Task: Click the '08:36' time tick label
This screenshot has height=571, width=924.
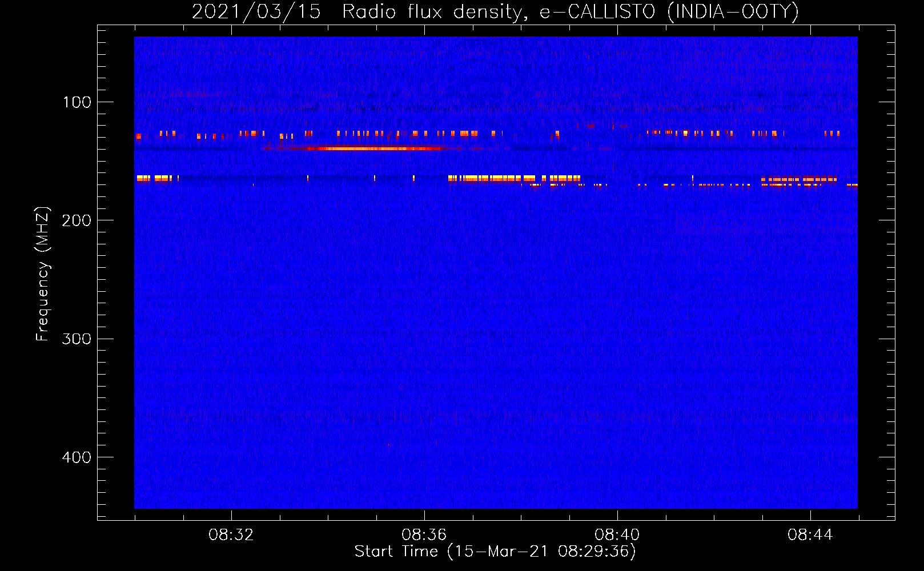Action: click(x=424, y=535)
